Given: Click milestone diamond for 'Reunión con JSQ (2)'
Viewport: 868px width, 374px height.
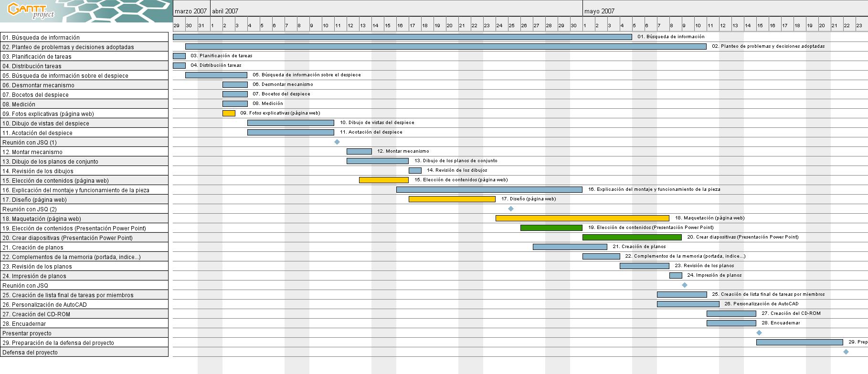Looking at the screenshot, I should pos(511,208).
